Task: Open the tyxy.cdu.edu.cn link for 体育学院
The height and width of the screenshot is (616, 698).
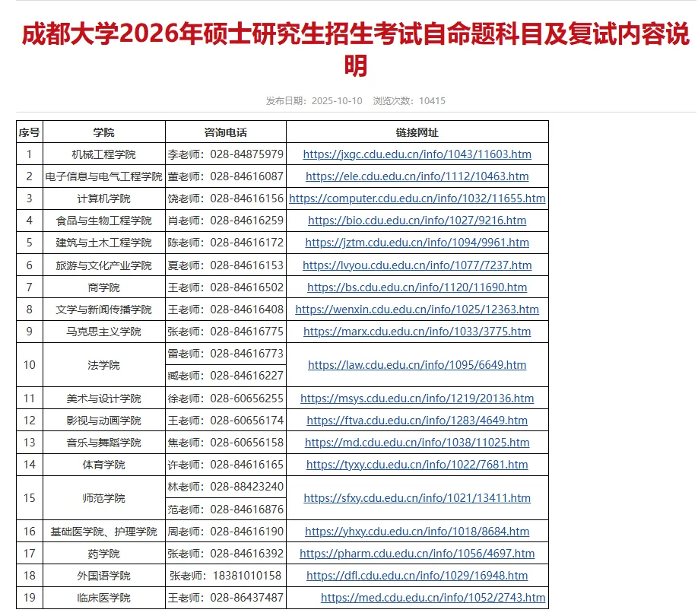Action: 417,465
